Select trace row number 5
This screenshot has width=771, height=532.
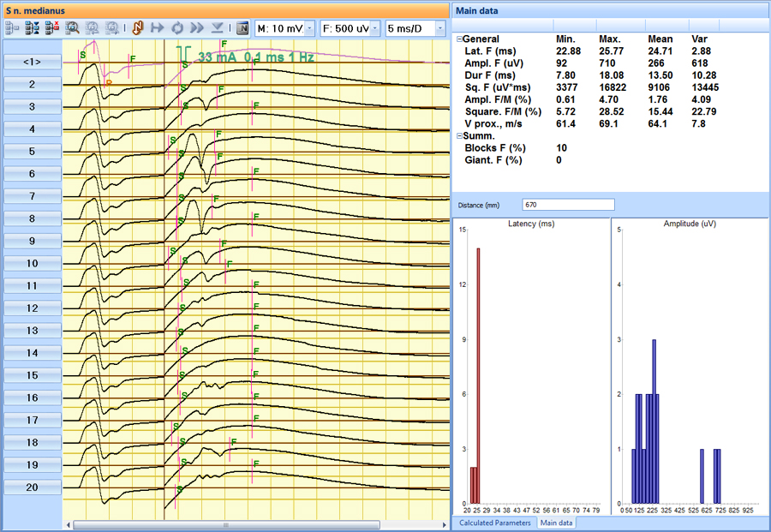32,152
